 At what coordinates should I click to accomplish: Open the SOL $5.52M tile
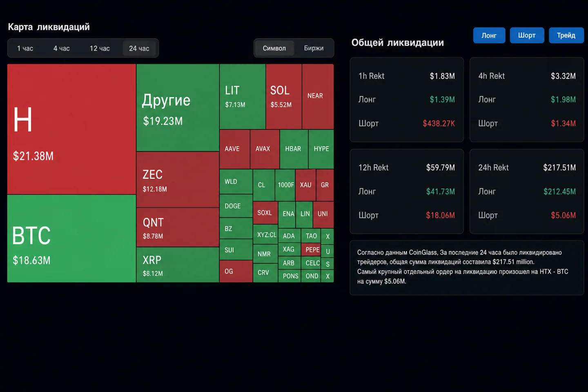[284, 97]
